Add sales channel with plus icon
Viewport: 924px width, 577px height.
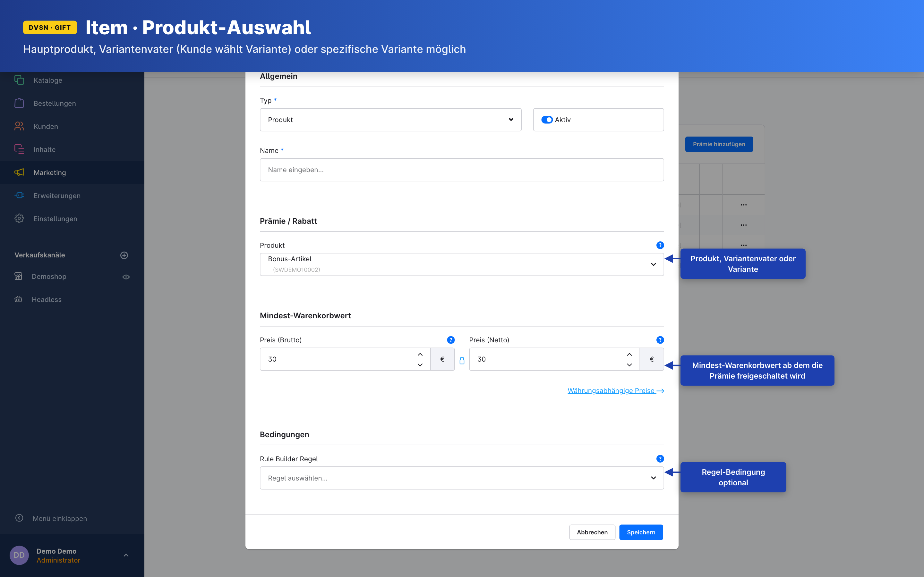pyautogui.click(x=124, y=255)
